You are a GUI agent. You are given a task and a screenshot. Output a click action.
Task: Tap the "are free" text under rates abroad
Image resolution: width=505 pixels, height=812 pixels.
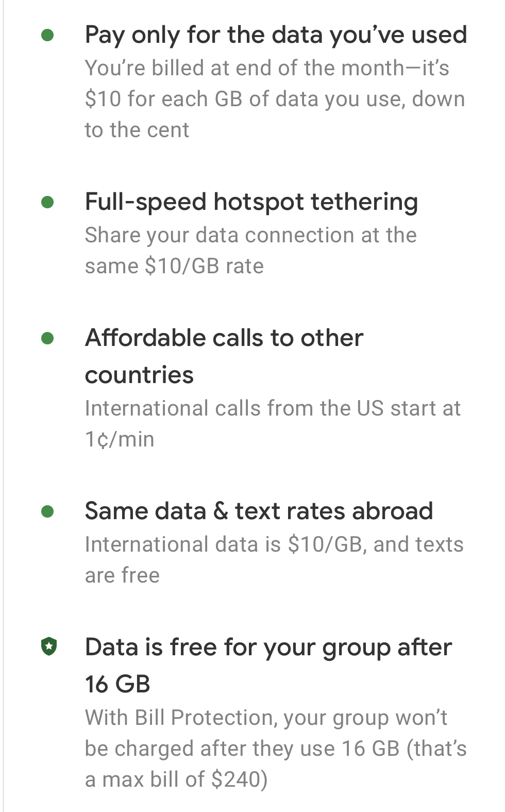(x=122, y=575)
